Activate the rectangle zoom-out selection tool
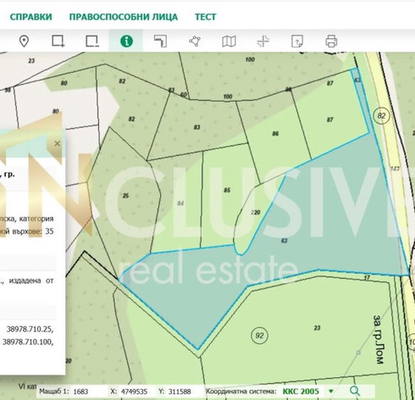This screenshot has width=415, height=400. pos(92,41)
